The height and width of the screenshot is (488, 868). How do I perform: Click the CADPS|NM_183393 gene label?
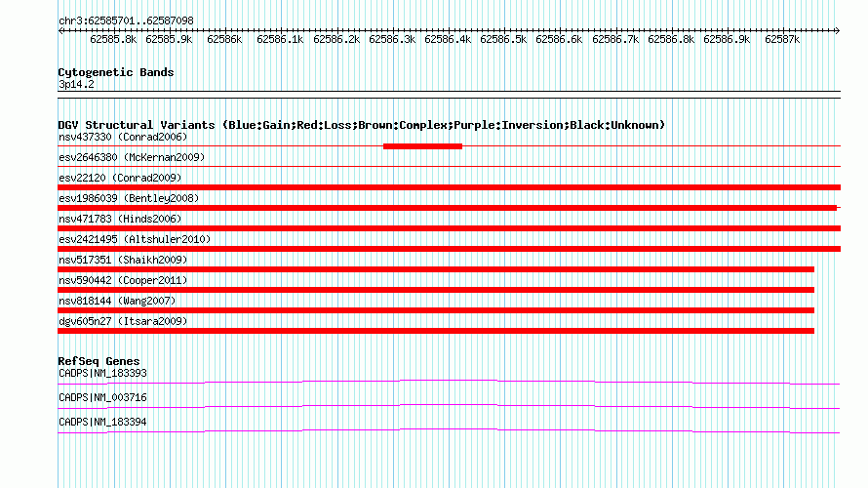102,374
